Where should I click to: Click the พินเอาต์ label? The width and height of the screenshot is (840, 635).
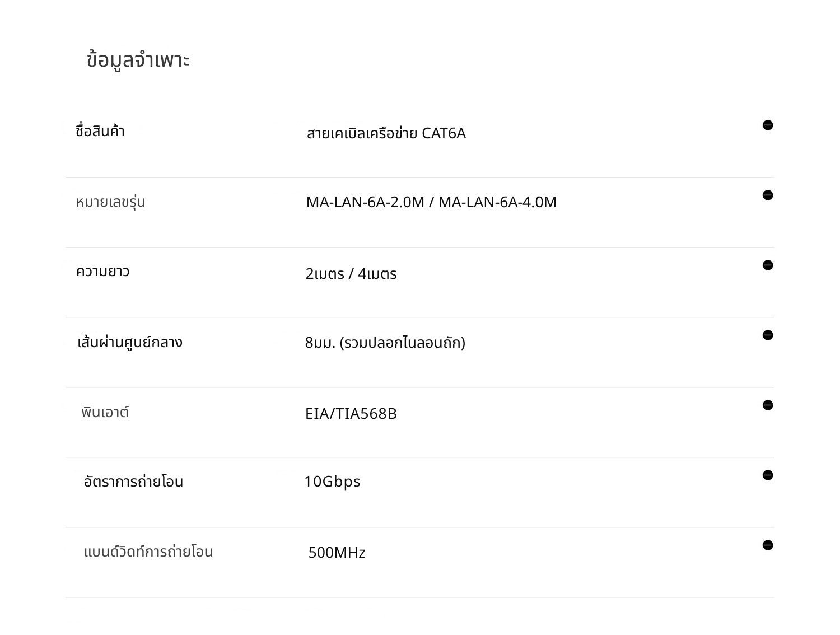pos(105,413)
